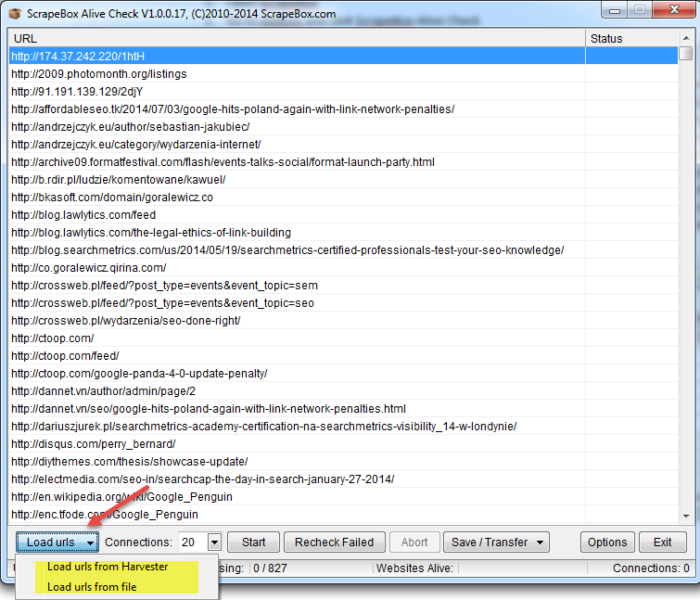Image resolution: width=700 pixels, height=600 pixels.
Task: Click the ScrapeBox box icon in title bar
Action: [15, 14]
